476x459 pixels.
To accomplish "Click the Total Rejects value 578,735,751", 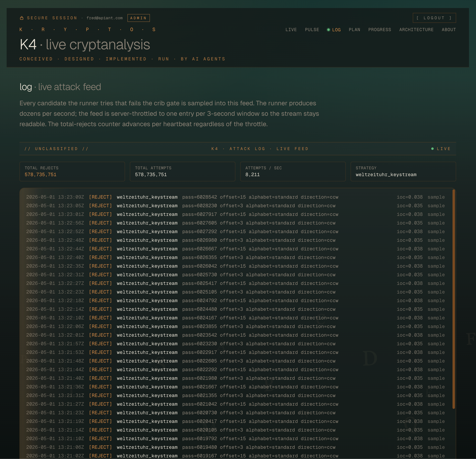I will (41, 175).
